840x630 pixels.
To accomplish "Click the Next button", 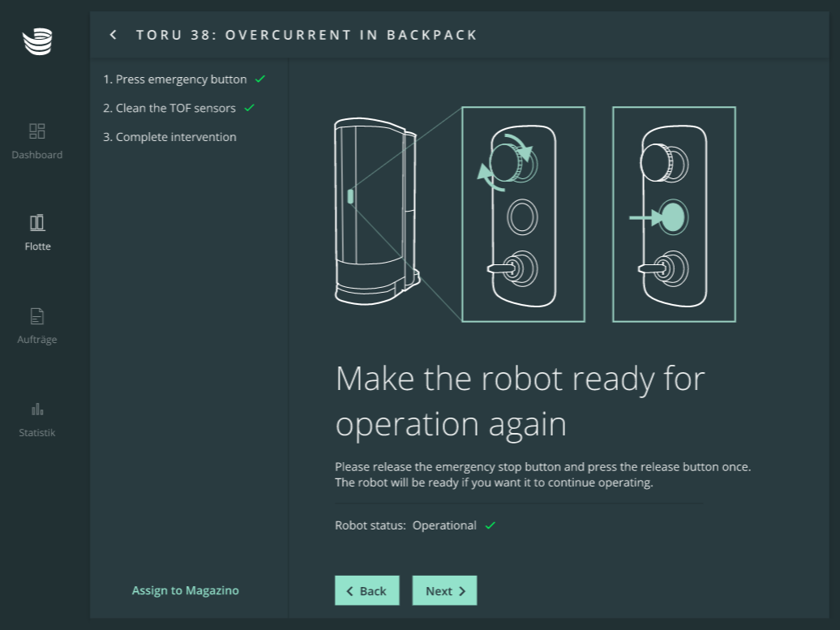I will click(x=444, y=590).
